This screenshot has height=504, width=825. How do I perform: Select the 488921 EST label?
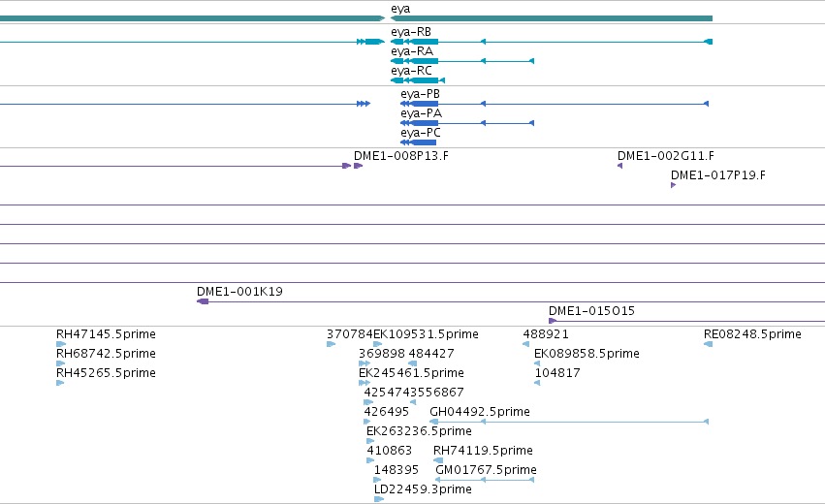(546, 334)
